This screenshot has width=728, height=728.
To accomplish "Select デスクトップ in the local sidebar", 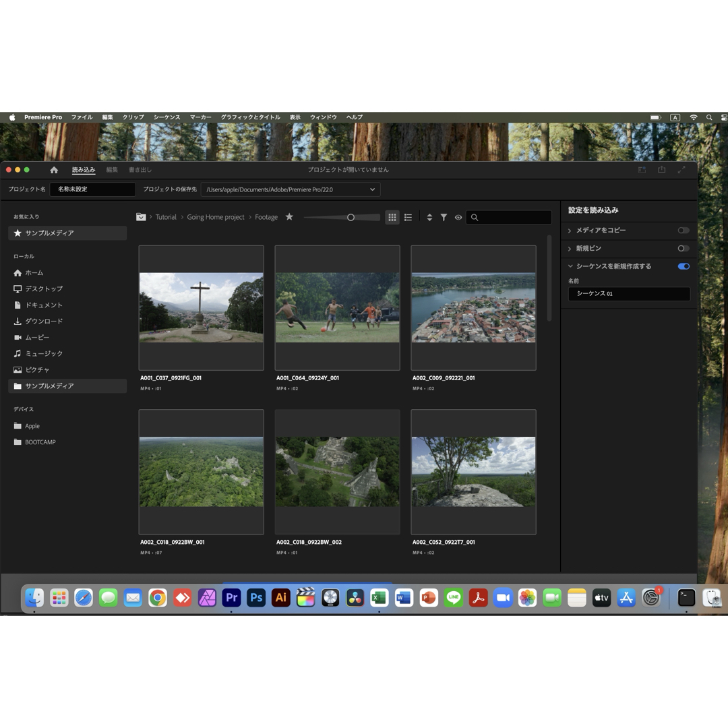I will (x=44, y=289).
